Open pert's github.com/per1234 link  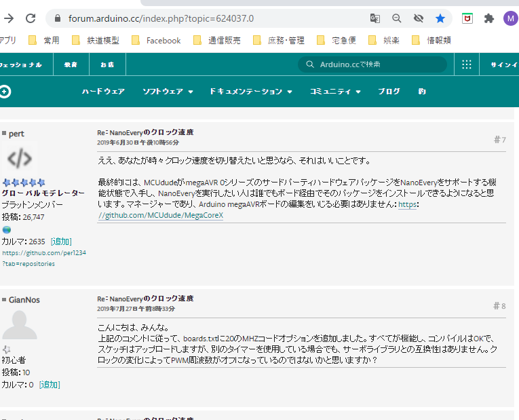[44, 258]
